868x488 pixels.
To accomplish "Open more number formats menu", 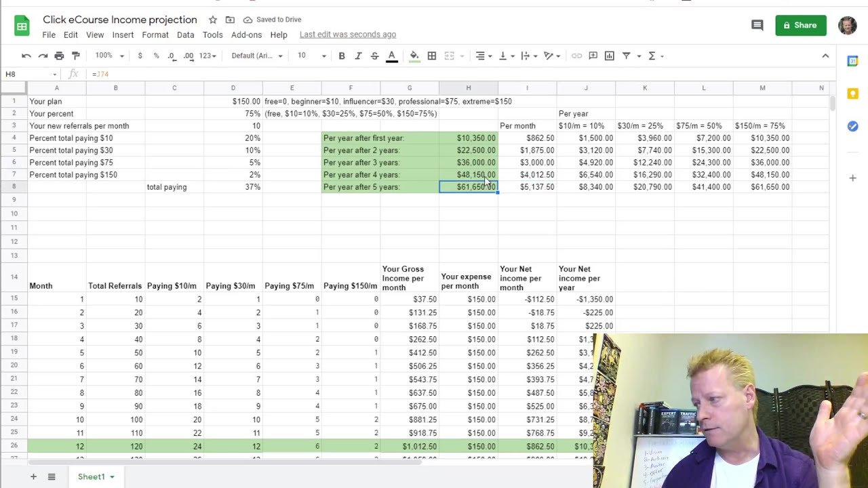I will 208,56.
